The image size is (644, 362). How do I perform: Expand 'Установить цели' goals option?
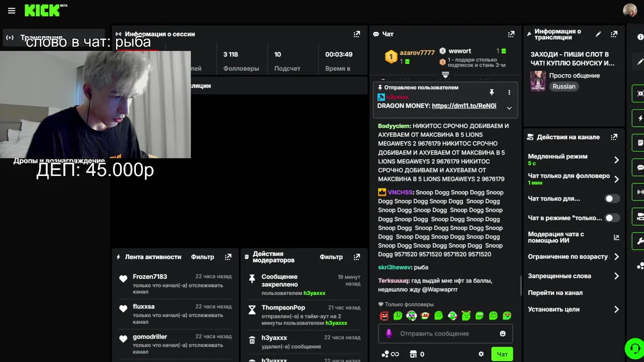[x=616, y=310]
